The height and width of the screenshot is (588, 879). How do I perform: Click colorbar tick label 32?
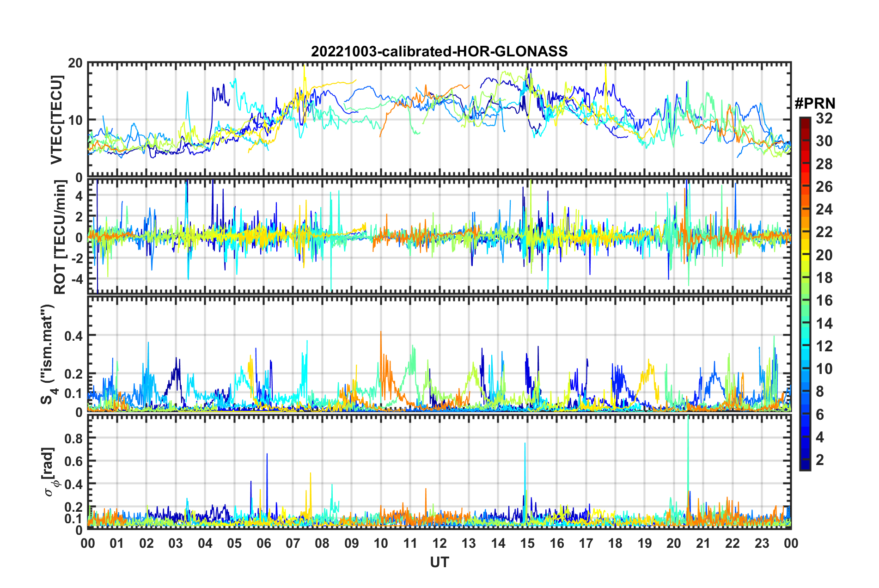click(824, 118)
